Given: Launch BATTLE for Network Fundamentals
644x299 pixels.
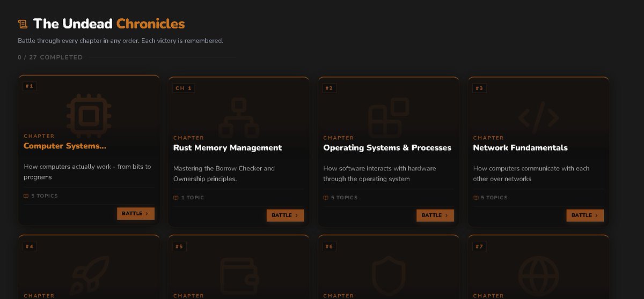Looking at the screenshot, I should click(x=585, y=215).
